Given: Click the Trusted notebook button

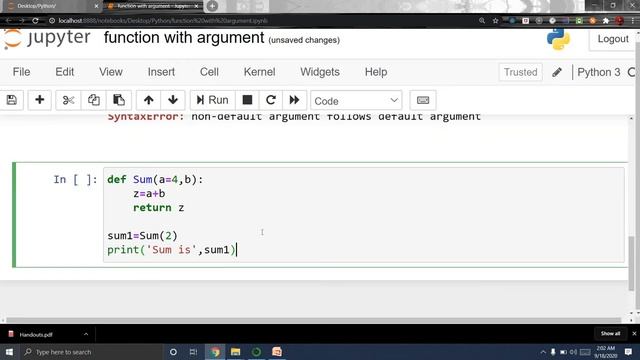Looking at the screenshot, I should click(520, 72).
